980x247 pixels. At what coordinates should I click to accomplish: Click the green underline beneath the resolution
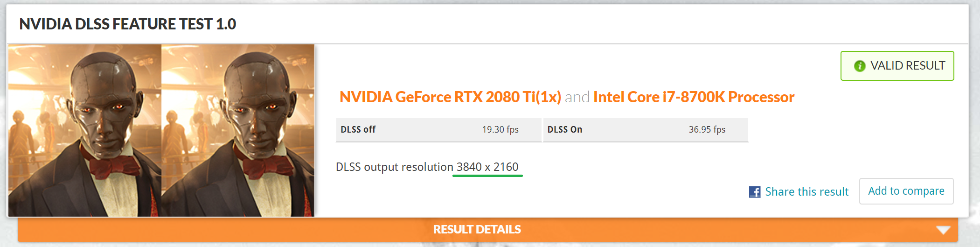point(487,176)
